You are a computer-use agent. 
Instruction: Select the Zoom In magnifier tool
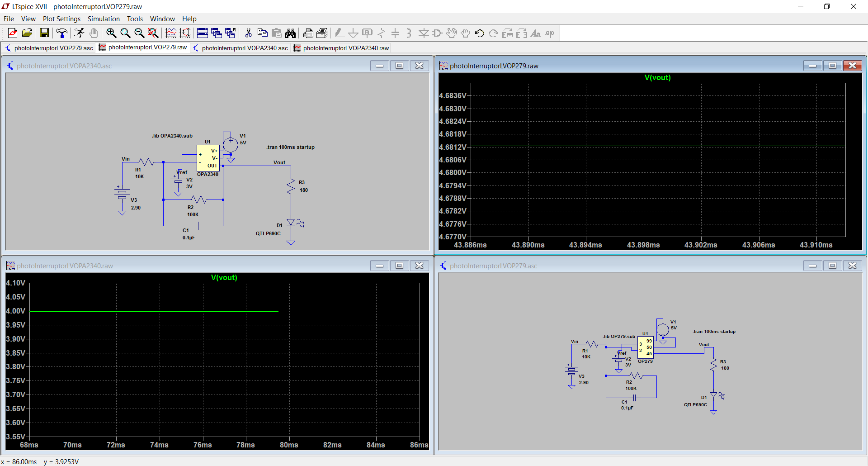111,33
